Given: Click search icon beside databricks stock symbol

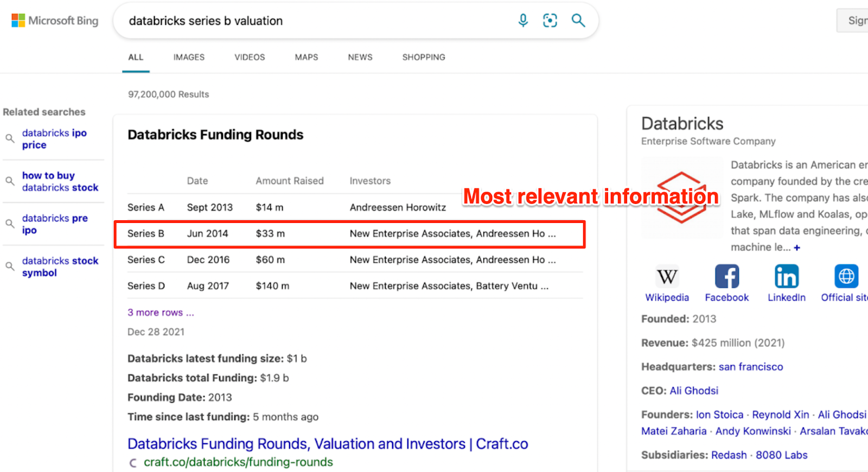Looking at the screenshot, I should coord(10,266).
